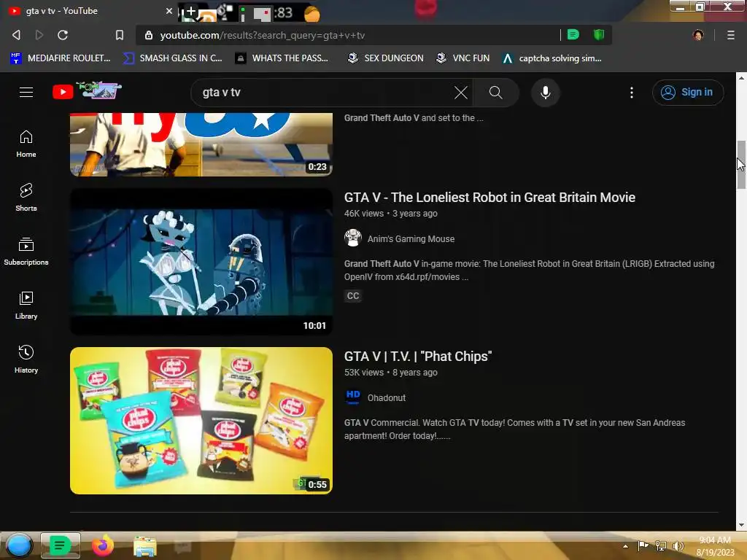747x560 pixels.
Task: Open Loneliest Robot in Great Britain video title
Action: click(489, 198)
